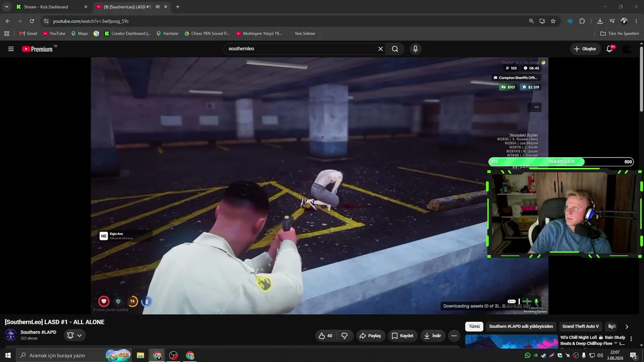Open the Yeni Sekme bookmark
Viewport: 644px width, 362px height.
pyautogui.click(x=305, y=34)
